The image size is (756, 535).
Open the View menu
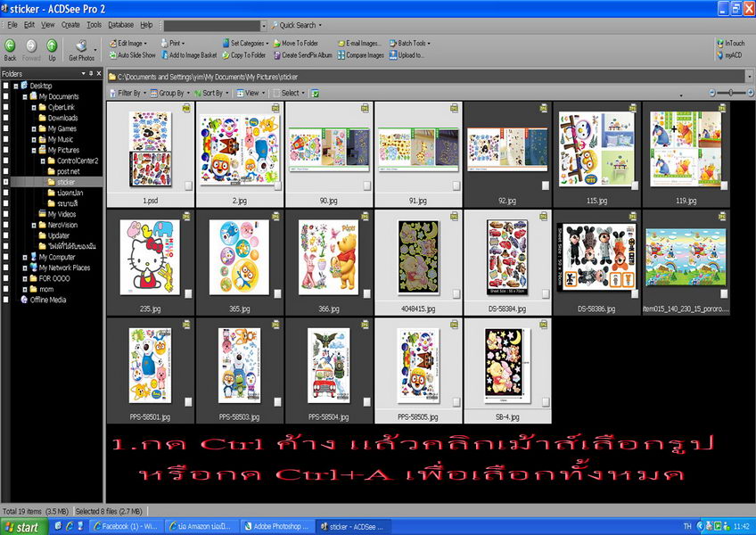[x=47, y=25]
